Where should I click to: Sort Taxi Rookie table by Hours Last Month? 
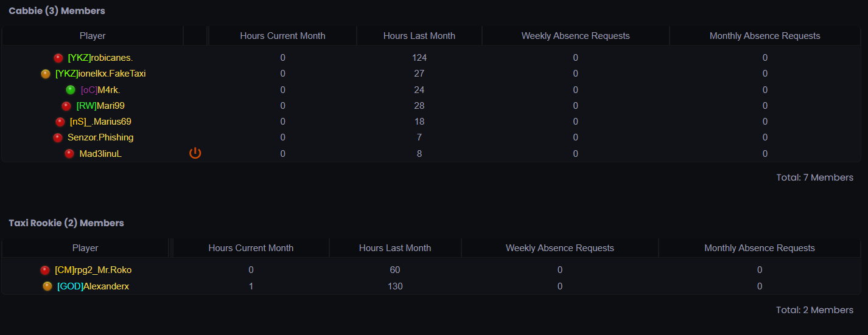[394, 248]
